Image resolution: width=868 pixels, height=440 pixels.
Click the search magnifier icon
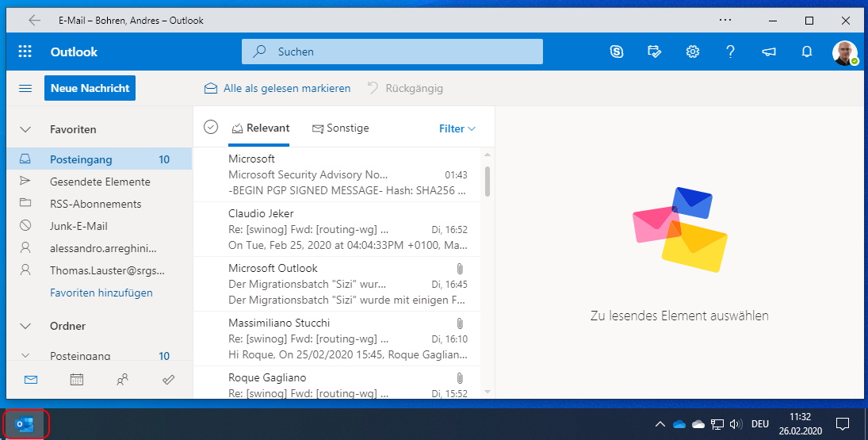259,52
